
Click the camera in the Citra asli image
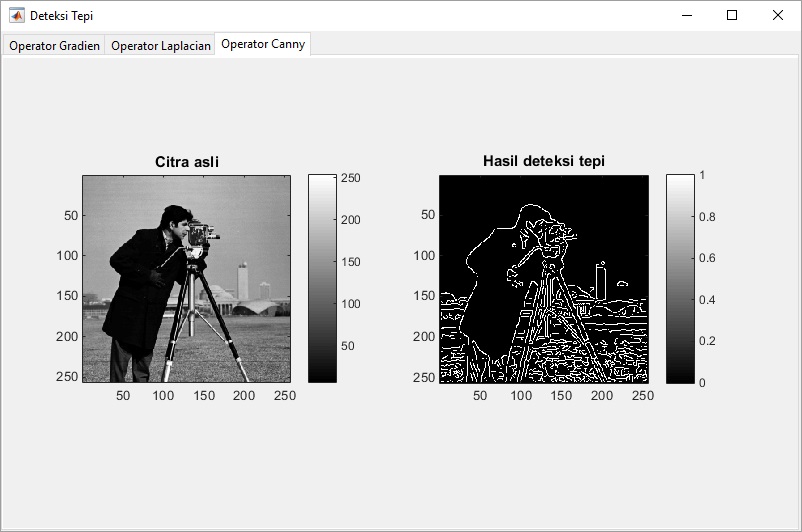pos(203,234)
